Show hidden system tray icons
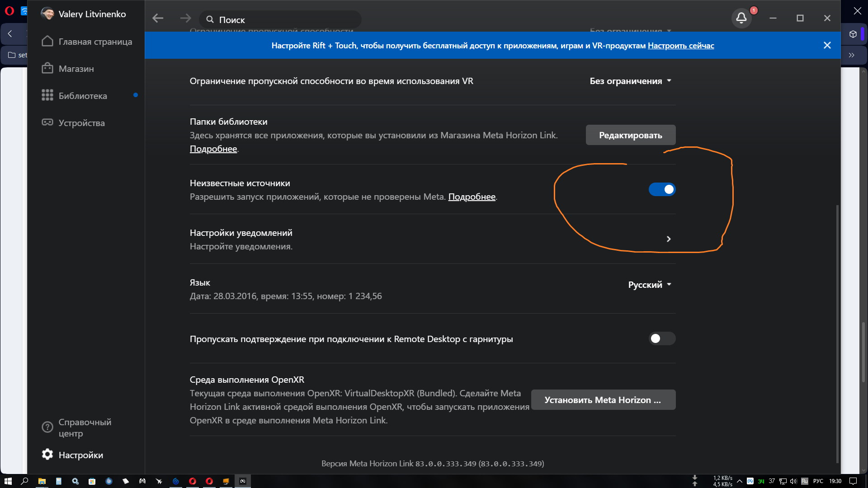Image resolution: width=868 pixels, height=488 pixels. click(740, 481)
